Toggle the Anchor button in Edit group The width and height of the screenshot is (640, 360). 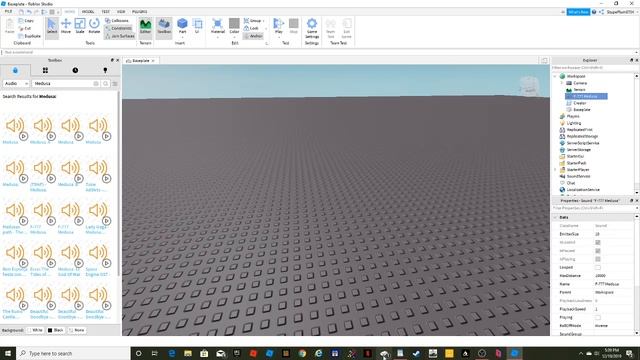(253, 36)
